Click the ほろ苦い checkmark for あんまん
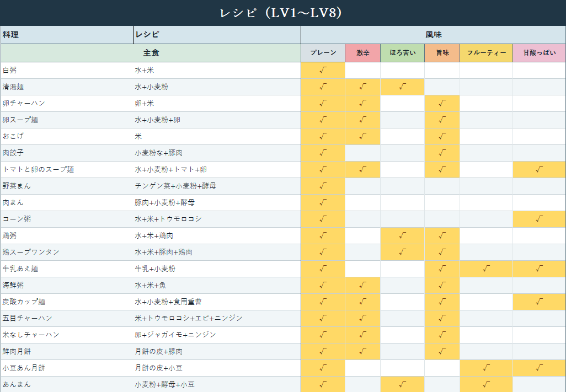 (x=403, y=384)
